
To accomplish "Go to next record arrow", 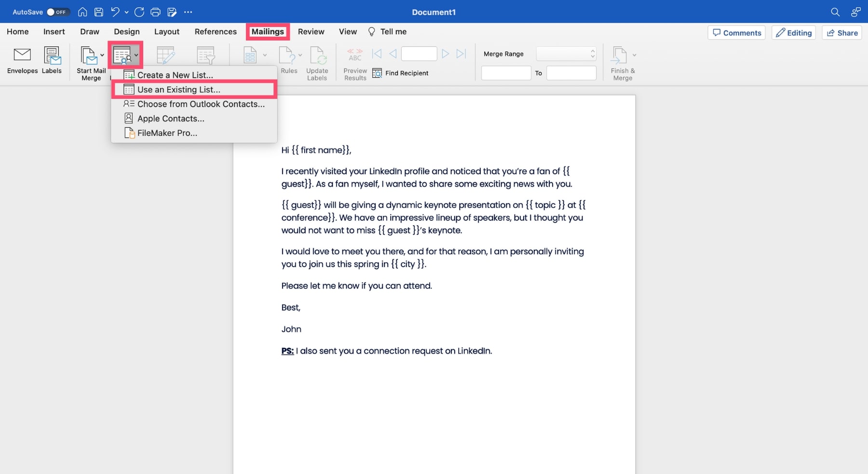I will (x=446, y=54).
